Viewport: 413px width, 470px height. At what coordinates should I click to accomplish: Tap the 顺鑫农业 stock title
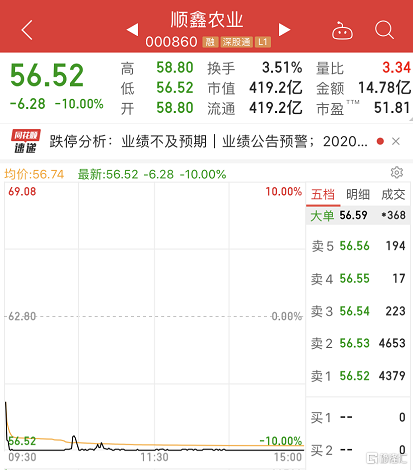click(207, 20)
